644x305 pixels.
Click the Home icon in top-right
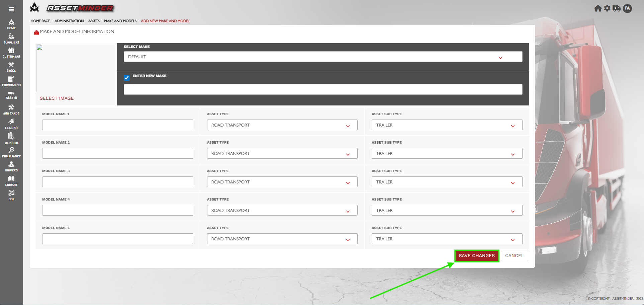coord(598,8)
